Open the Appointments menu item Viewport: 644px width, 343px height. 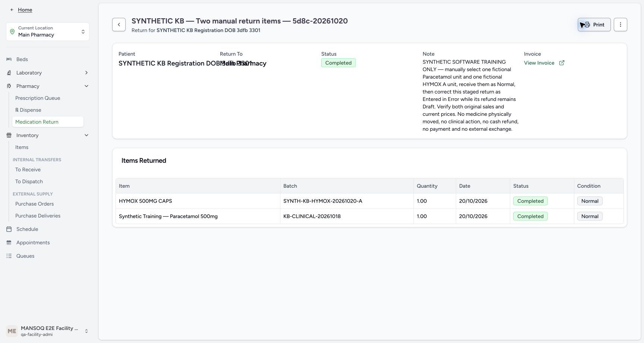point(33,242)
